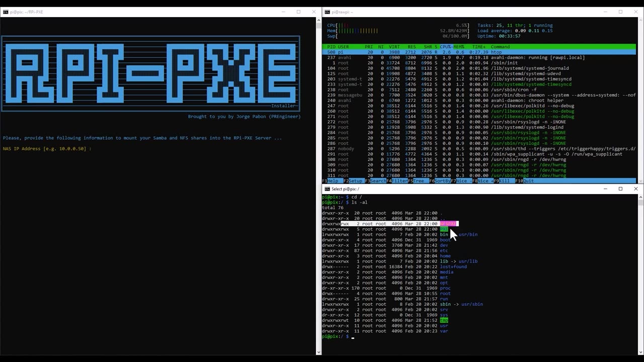Open htop F2 Setup
Screen dimensions: 644x362
pyautogui.click(x=353, y=181)
